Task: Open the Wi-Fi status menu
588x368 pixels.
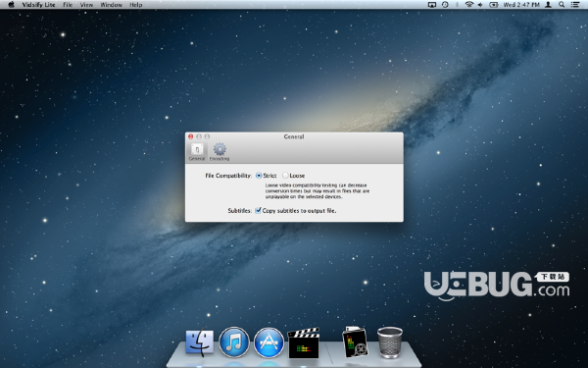Action: click(x=468, y=5)
